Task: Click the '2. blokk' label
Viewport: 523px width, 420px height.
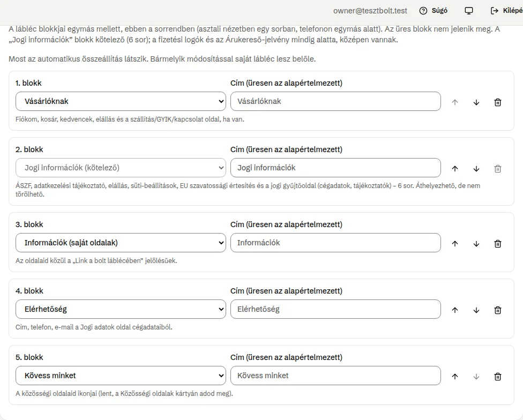Action: pos(29,149)
